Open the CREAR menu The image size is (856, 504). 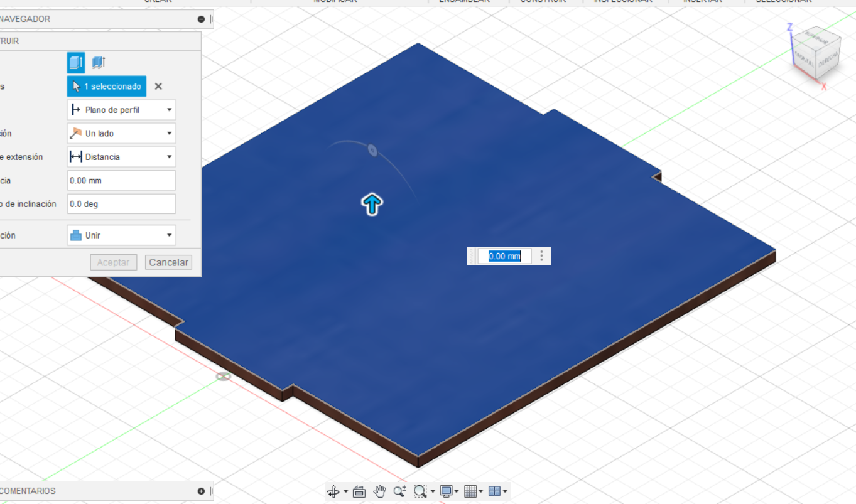pos(158,1)
